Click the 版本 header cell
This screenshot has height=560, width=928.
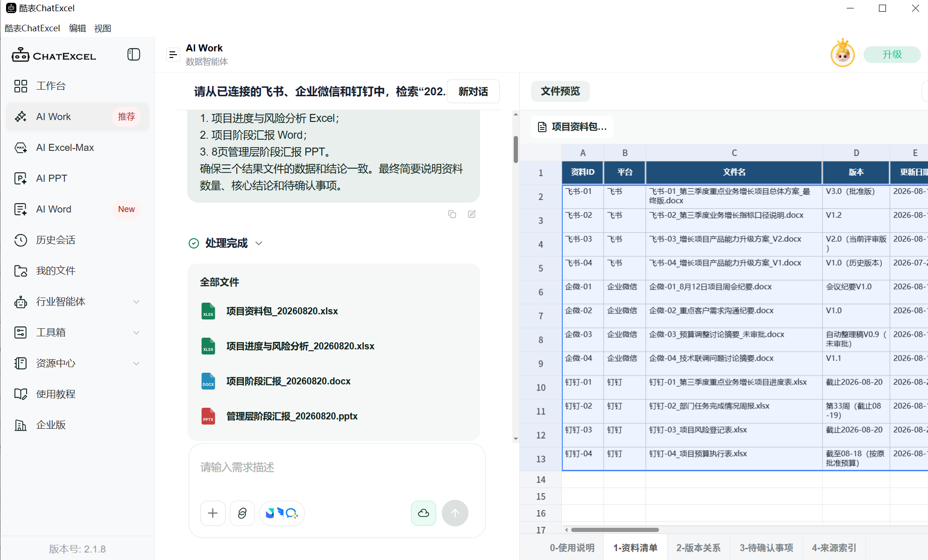856,172
